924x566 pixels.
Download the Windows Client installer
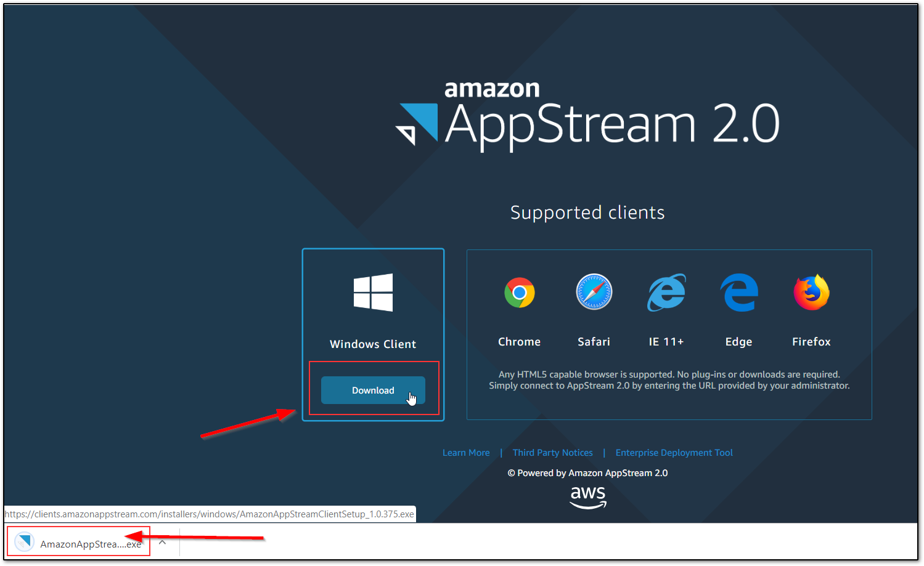tap(373, 390)
